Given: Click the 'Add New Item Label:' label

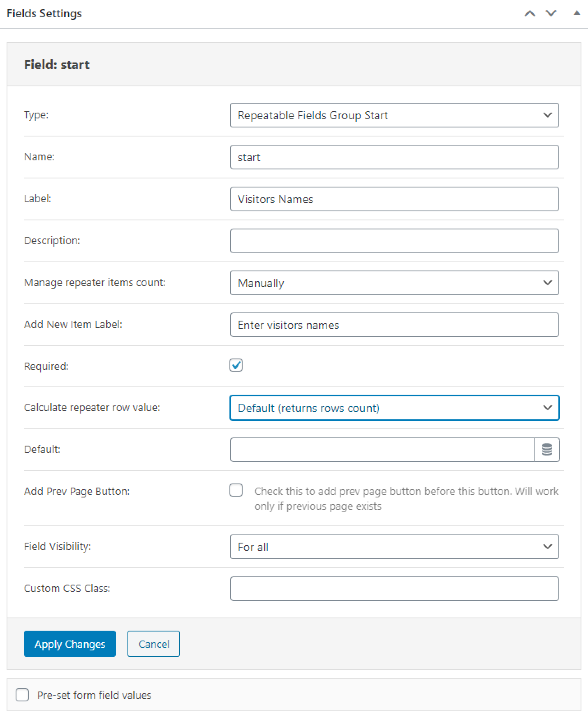Looking at the screenshot, I should (x=73, y=324).
